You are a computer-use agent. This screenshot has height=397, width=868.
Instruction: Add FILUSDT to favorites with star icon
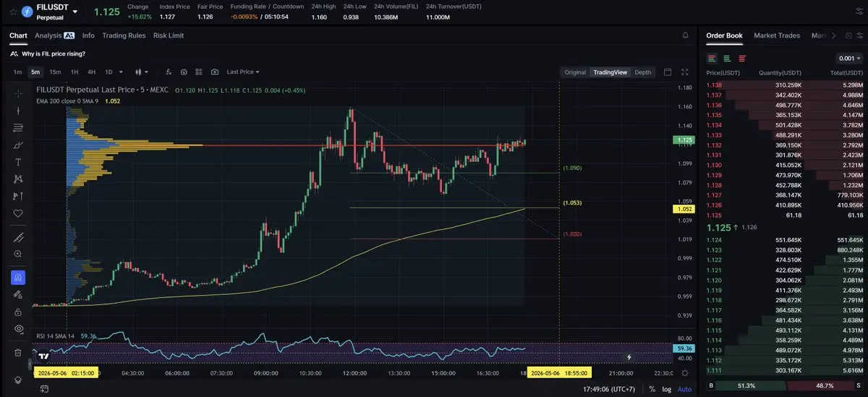point(13,12)
